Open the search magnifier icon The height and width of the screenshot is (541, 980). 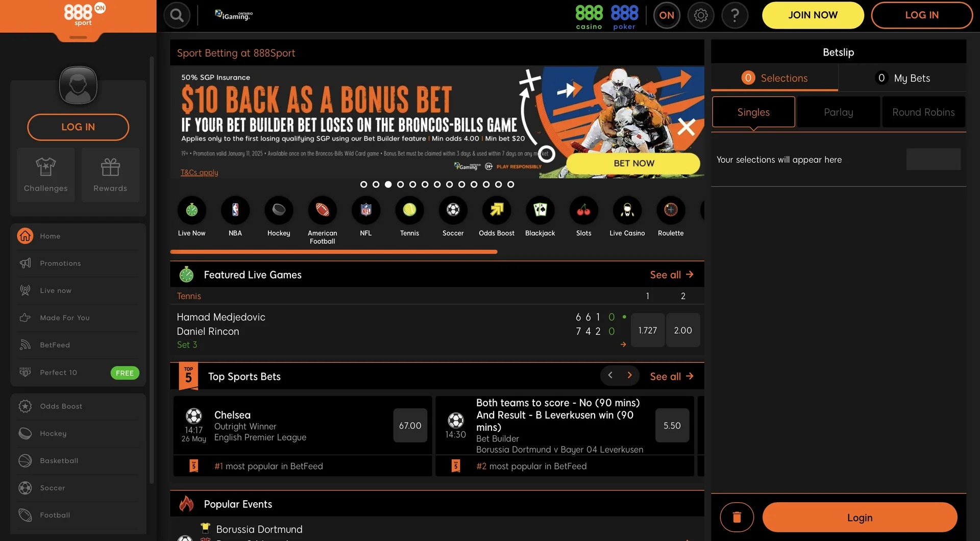[x=177, y=15]
